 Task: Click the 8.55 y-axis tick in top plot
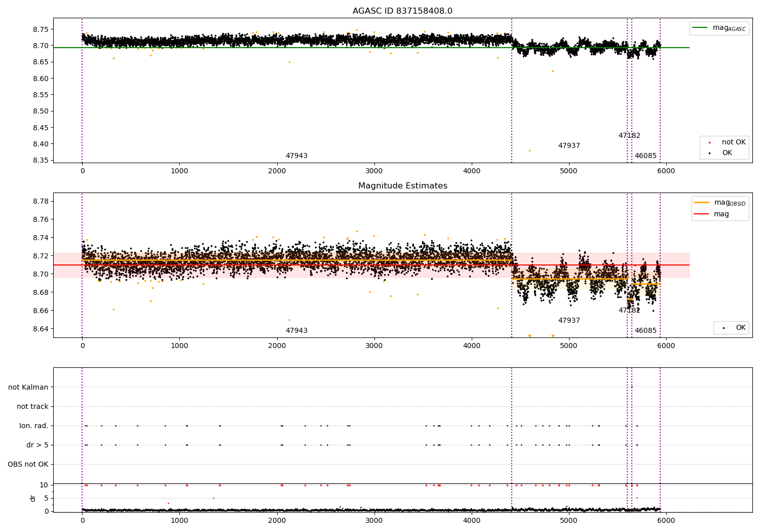point(41,95)
